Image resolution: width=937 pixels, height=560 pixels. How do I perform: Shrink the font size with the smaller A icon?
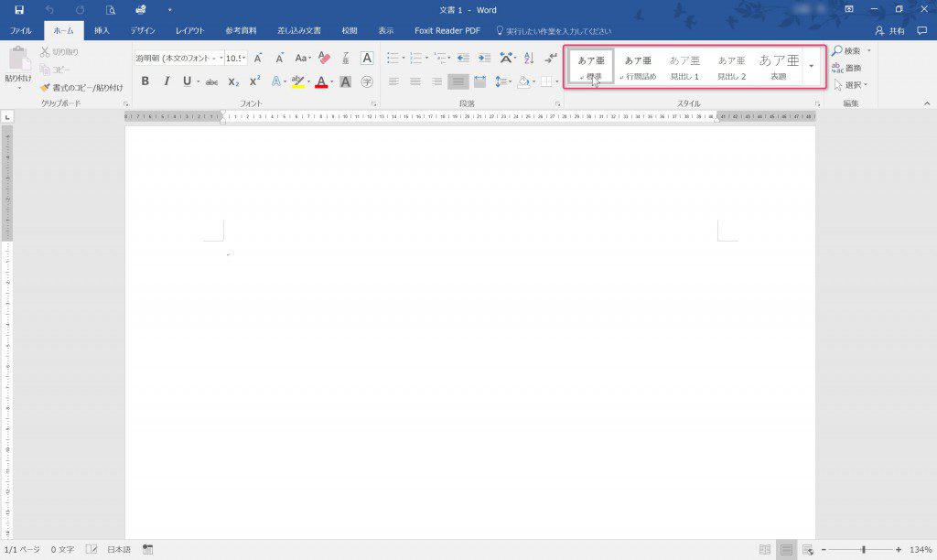[280, 58]
